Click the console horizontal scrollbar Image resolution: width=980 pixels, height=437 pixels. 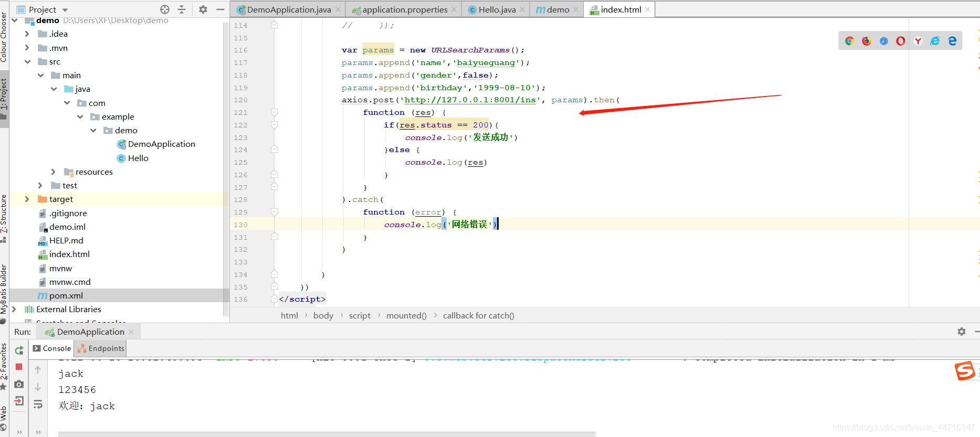coord(327,434)
